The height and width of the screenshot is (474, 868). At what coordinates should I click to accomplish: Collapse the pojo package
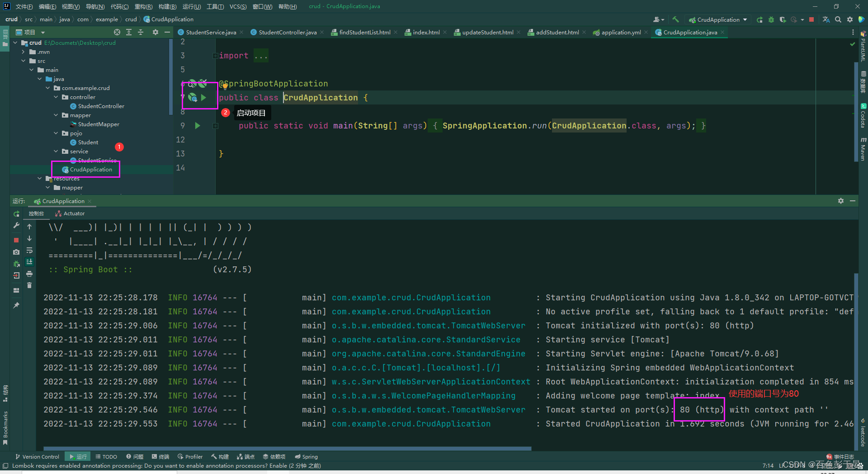pyautogui.click(x=56, y=133)
